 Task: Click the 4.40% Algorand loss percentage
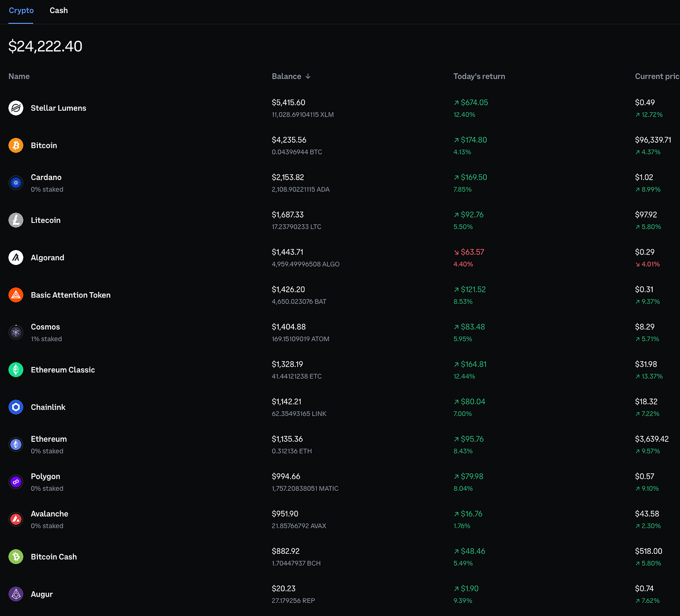463,264
